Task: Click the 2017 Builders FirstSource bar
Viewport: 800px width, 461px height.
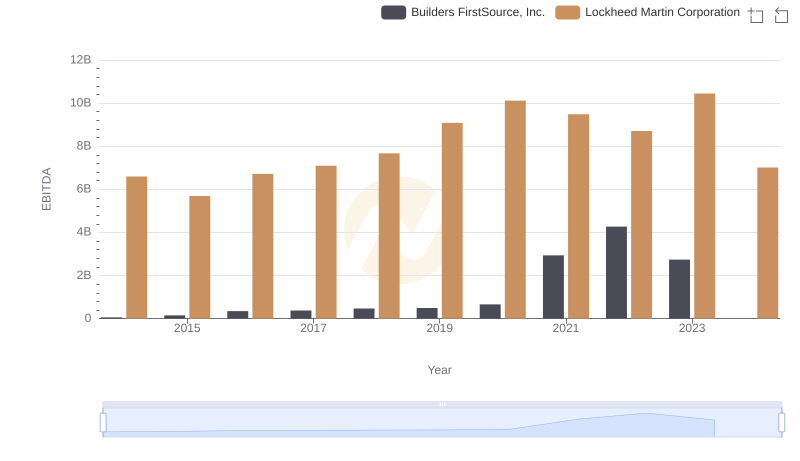Action: point(301,314)
